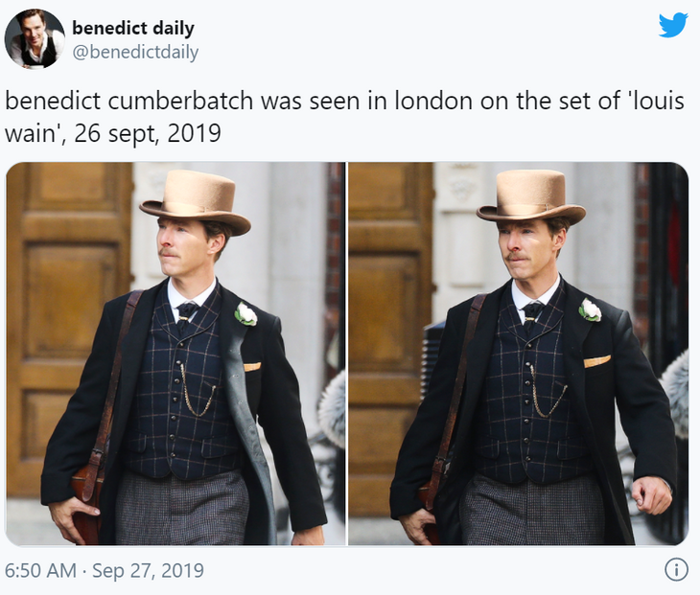The height and width of the screenshot is (595, 700).
Task: Open the right photo in tweet
Action: pos(519,354)
